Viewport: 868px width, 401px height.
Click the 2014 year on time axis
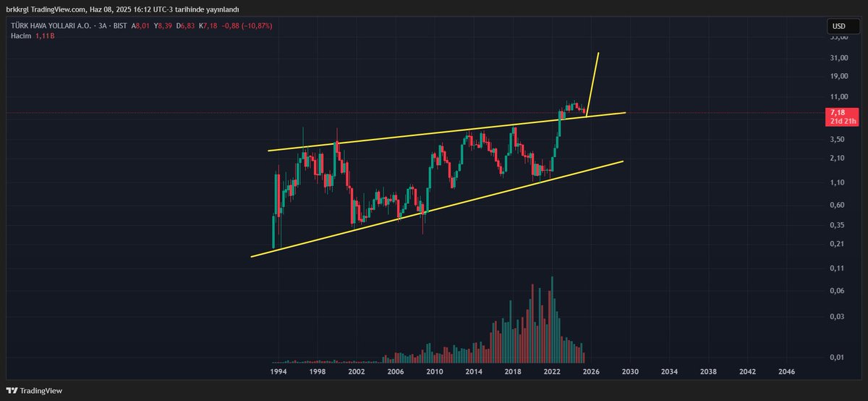coord(474,371)
